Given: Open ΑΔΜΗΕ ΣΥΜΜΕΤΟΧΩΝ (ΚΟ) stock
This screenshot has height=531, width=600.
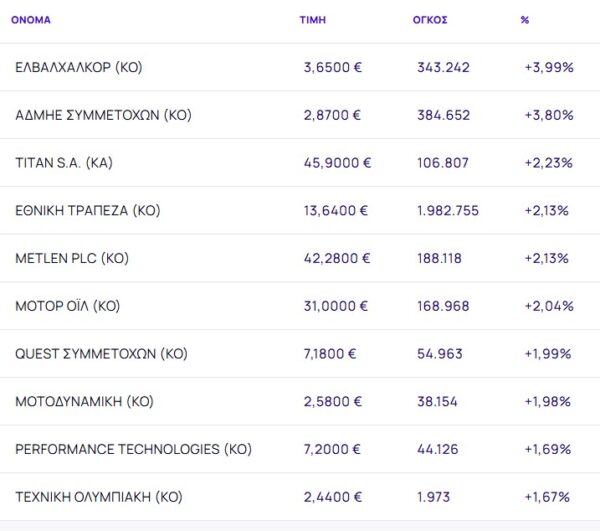Looking at the screenshot, I should [x=103, y=115].
